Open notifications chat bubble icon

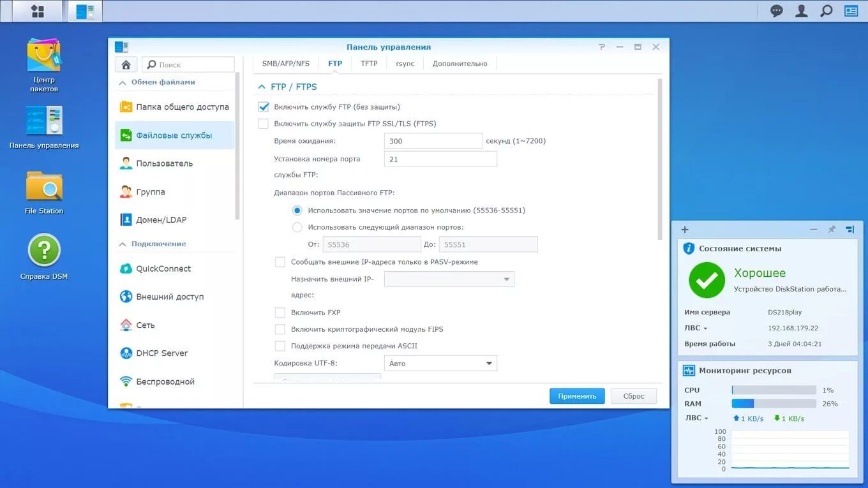[x=777, y=11]
